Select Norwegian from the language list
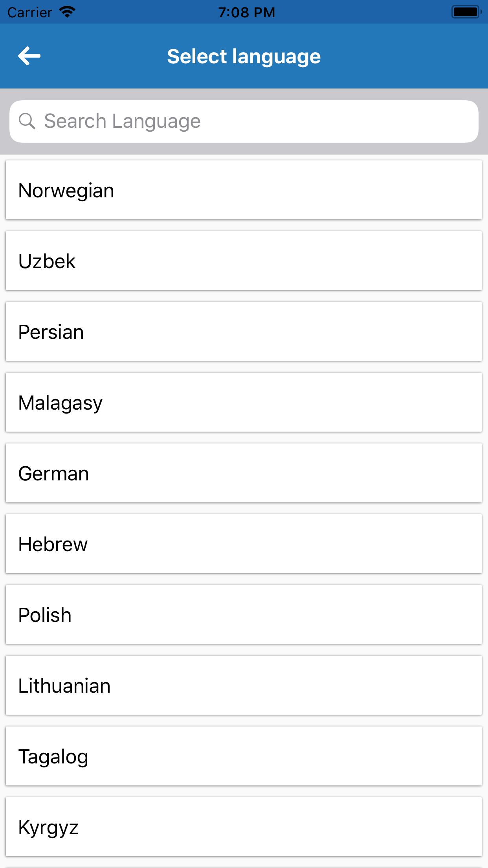Image resolution: width=488 pixels, height=868 pixels. 244,190
